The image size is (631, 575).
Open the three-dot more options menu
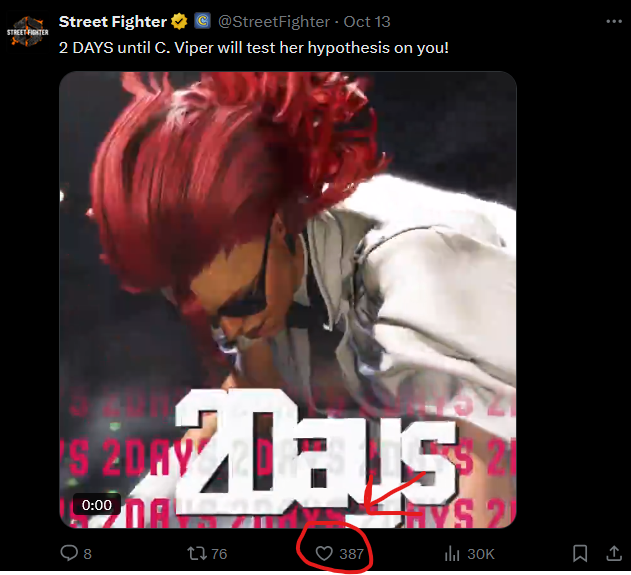(x=614, y=22)
